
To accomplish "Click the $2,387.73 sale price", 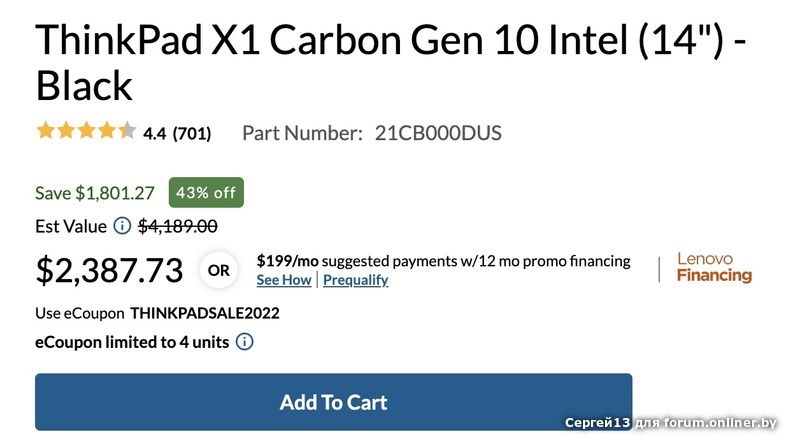I will tap(109, 270).
